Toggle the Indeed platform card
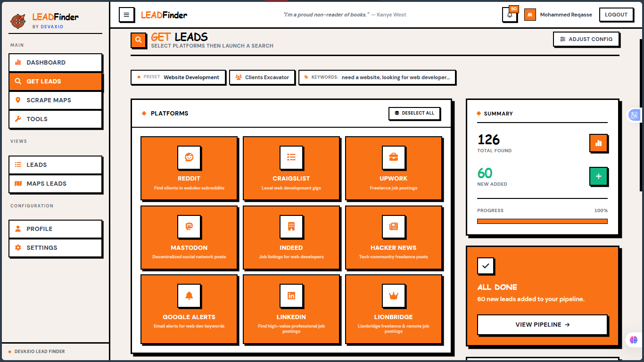This screenshot has height=362, width=644. pos(291,238)
